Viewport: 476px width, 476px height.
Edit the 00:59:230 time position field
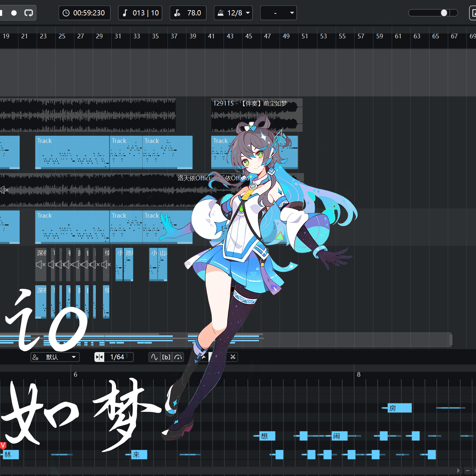85,13
